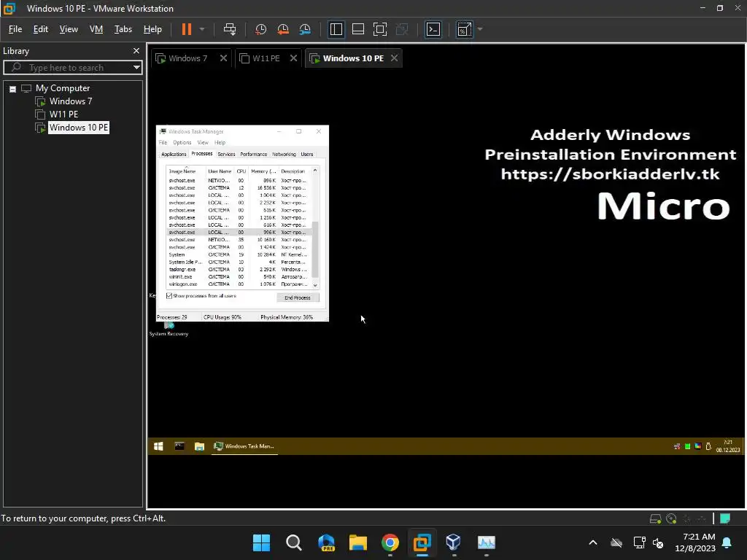Open Chrome from the host taskbar
The image size is (747, 560).
[x=390, y=542]
